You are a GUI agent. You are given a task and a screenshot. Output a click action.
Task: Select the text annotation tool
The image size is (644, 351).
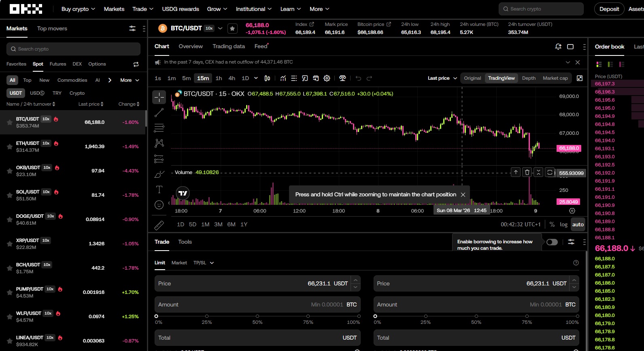(x=159, y=189)
